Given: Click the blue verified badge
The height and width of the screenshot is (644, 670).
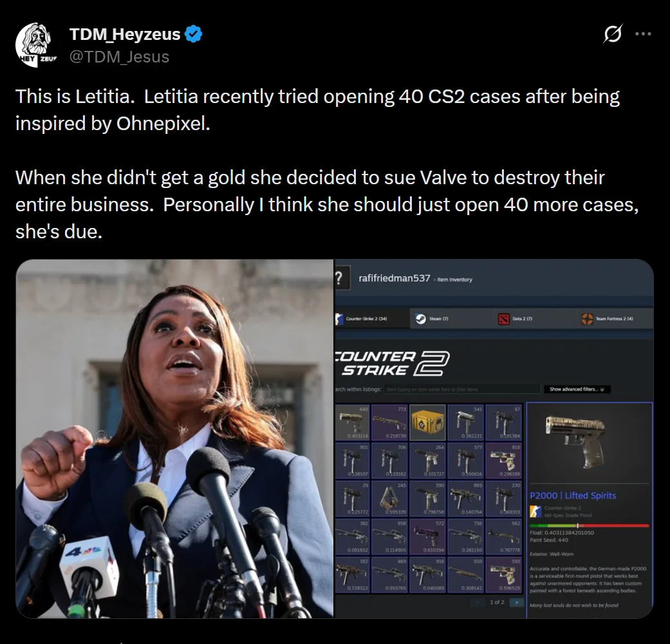Looking at the screenshot, I should click(194, 34).
